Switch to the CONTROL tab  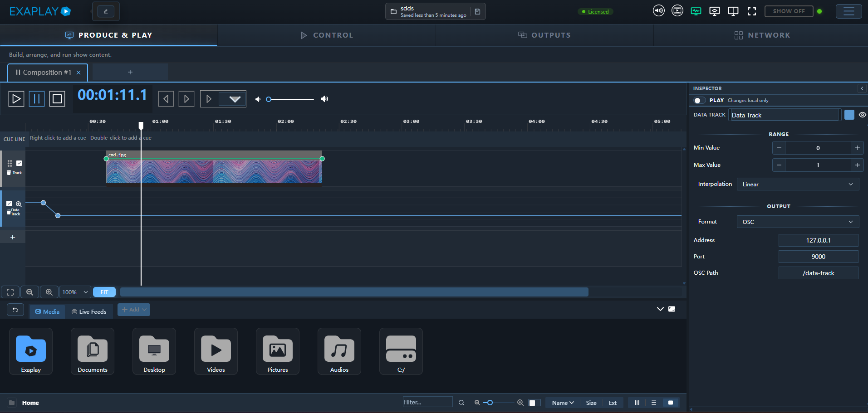pos(327,35)
